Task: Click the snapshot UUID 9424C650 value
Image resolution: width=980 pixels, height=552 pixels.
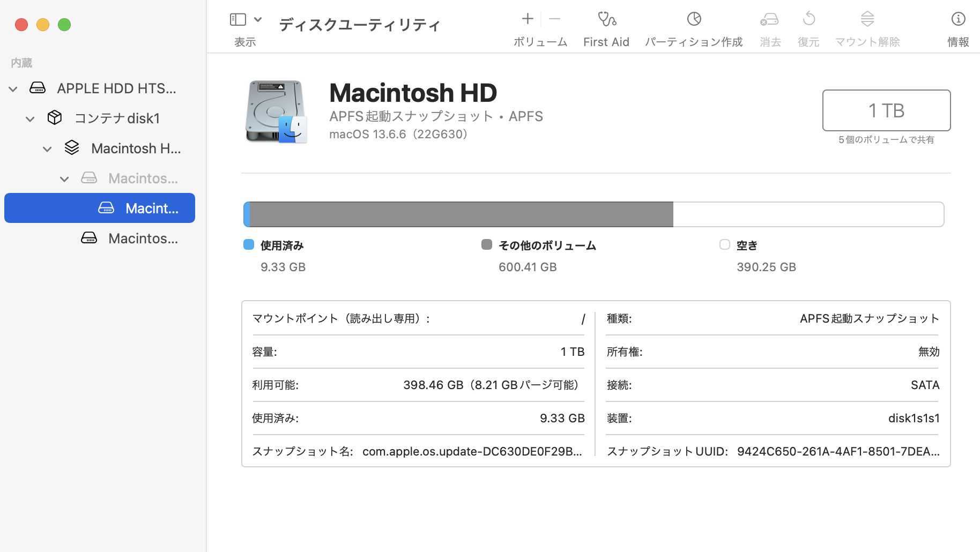Action: (x=838, y=451)
